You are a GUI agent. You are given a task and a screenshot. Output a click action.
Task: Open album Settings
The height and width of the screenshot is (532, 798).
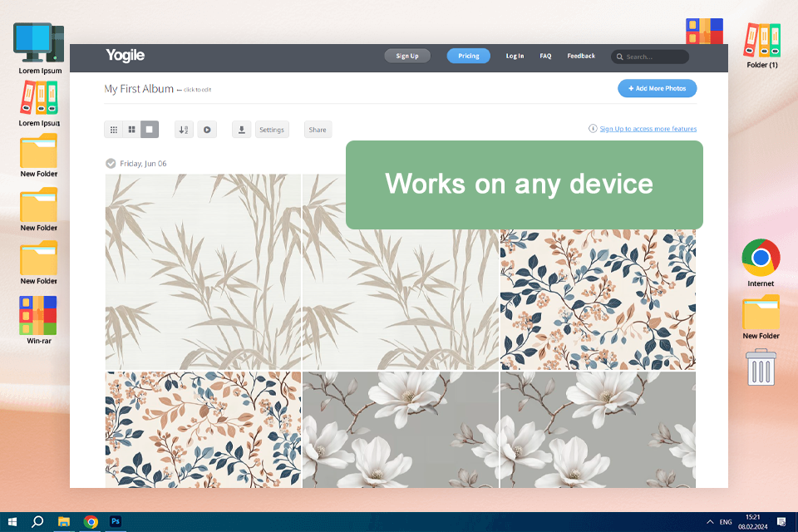pyautogui.click(x=272, y=130)
